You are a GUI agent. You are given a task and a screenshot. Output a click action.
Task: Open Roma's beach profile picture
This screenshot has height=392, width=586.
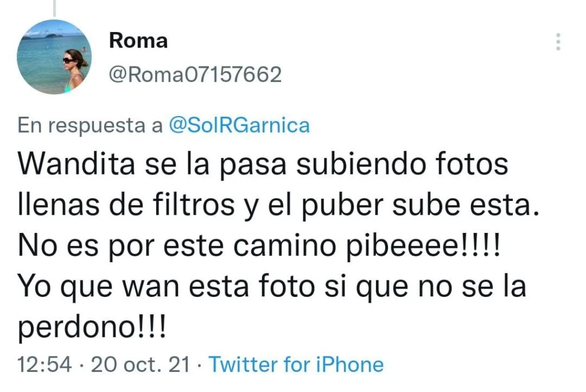pos(54,57)
